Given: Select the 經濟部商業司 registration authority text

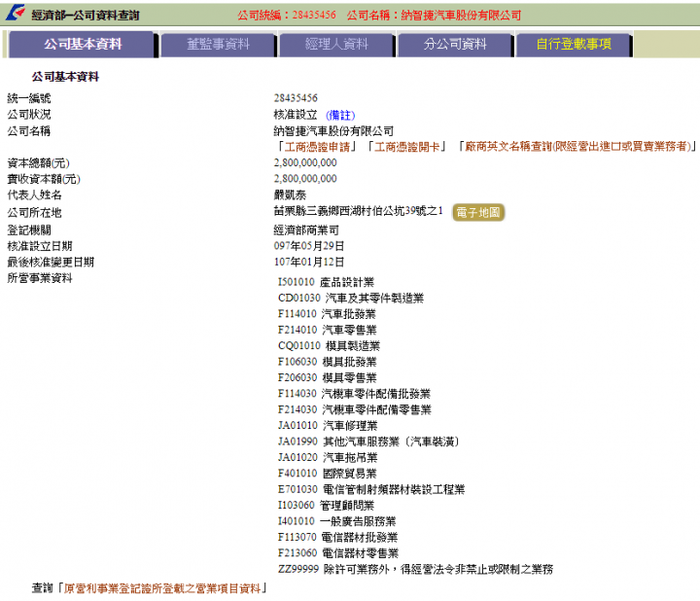Looking at the screenshot, I should pyautogui.click(x=306, y=230).
